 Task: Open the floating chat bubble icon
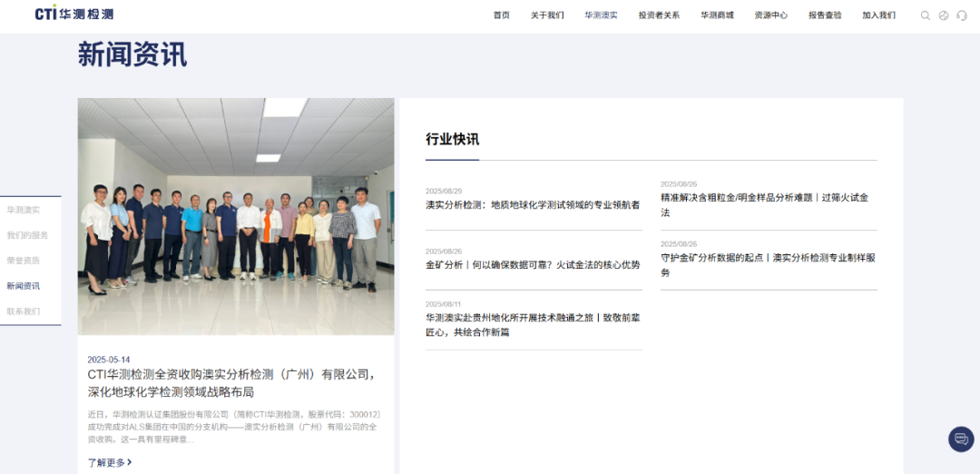click(961, 439)
